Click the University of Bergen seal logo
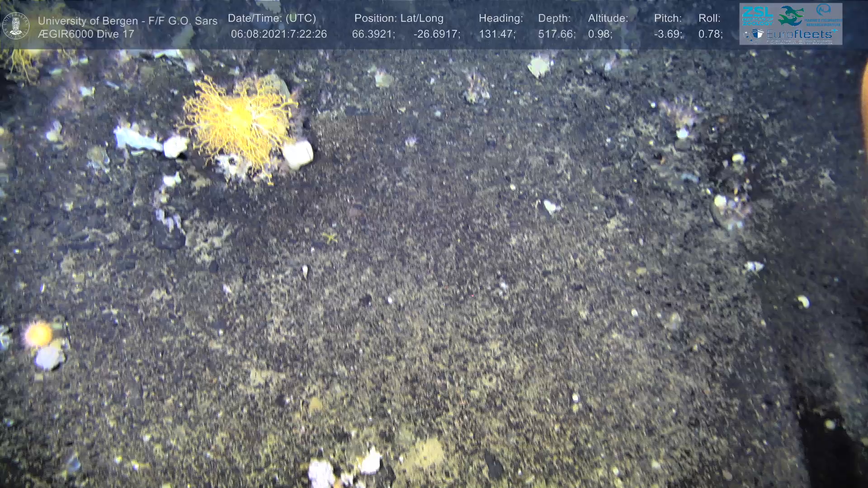This screenshot has width=868, height=488. [x=16, y=25]
